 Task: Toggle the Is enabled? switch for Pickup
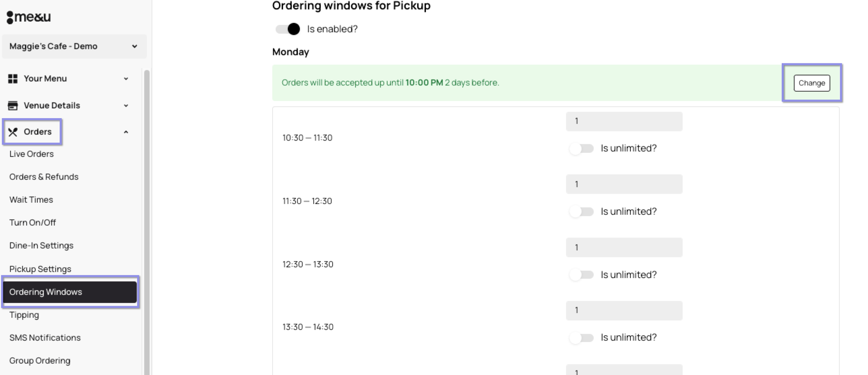[x=288, y=29]
